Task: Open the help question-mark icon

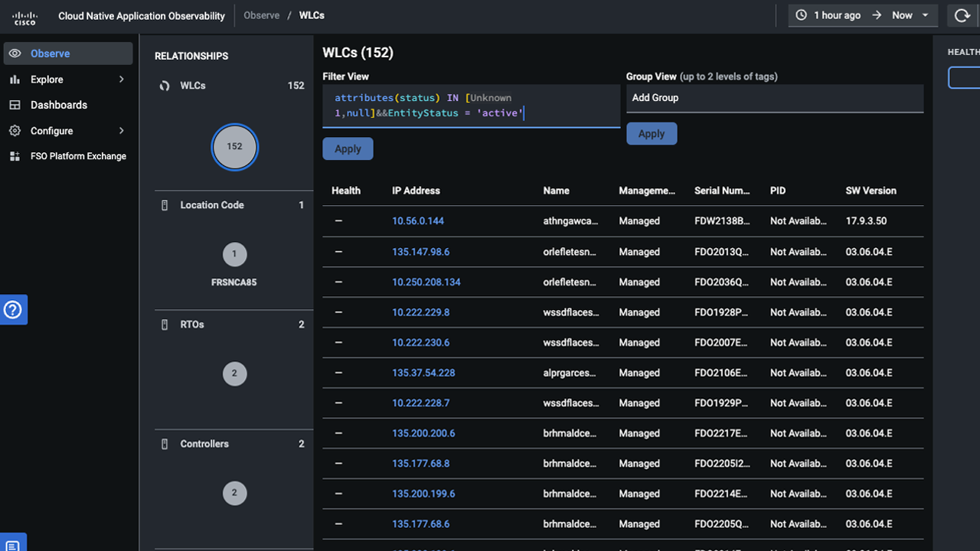Action: tap(13, 309)
